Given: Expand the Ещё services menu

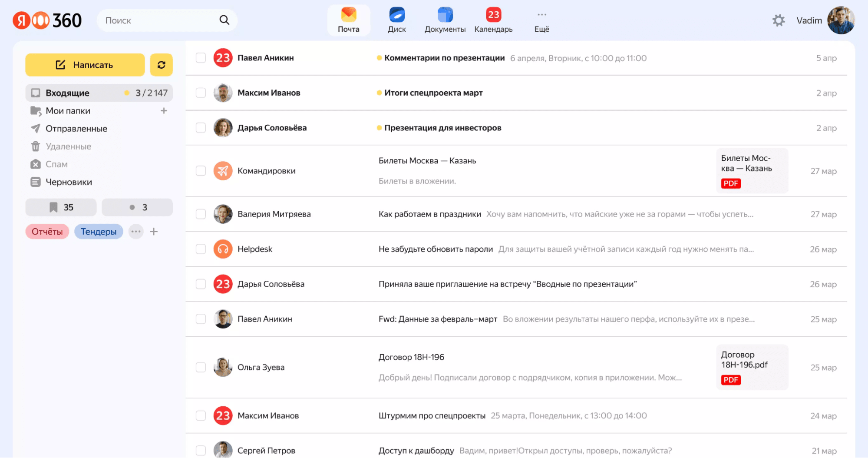Looking at the screenshot, I should click(541, 20).
